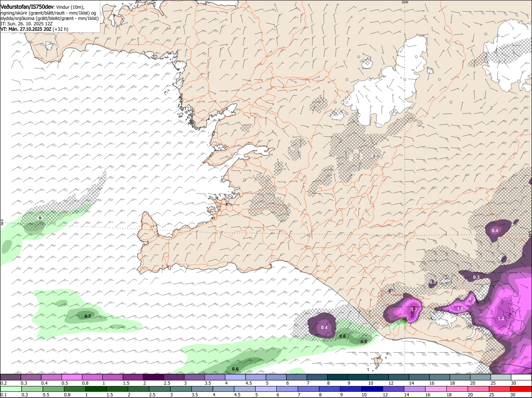532x398 pixels.
Task: Click the 1.4 snowfall value on the map
Action: coord(501,319)
